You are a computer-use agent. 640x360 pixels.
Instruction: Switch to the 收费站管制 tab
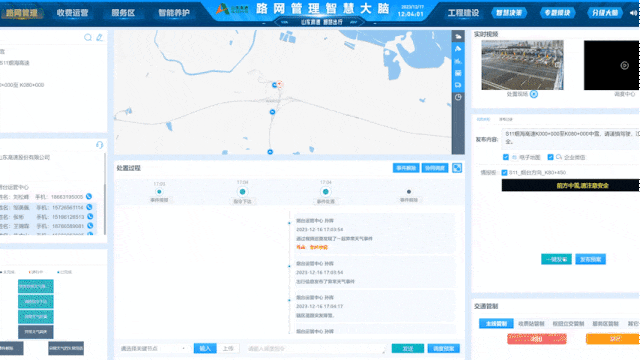click(531, 324)
